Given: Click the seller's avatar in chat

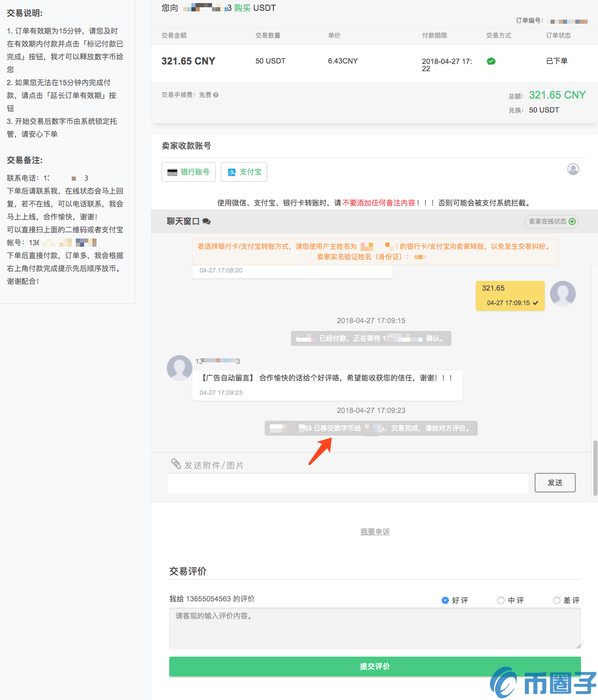Looking at the screenshot, I should coord(180,368).
